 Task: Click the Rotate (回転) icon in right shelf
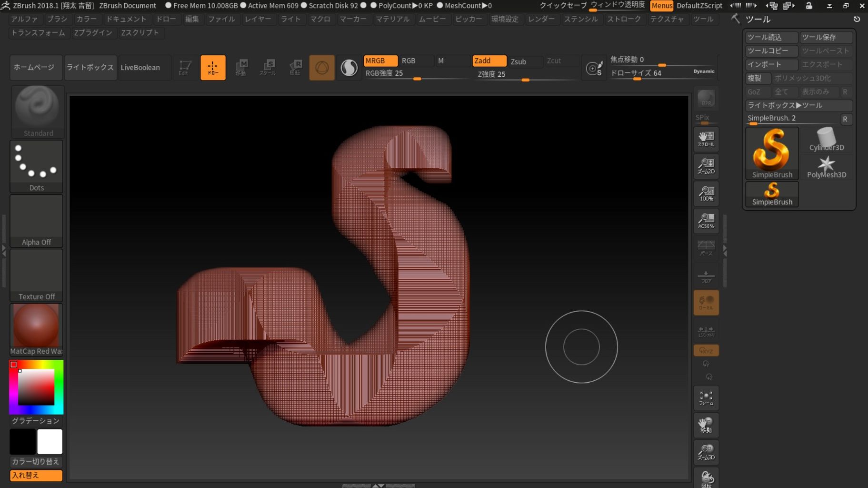pos(706,478)
